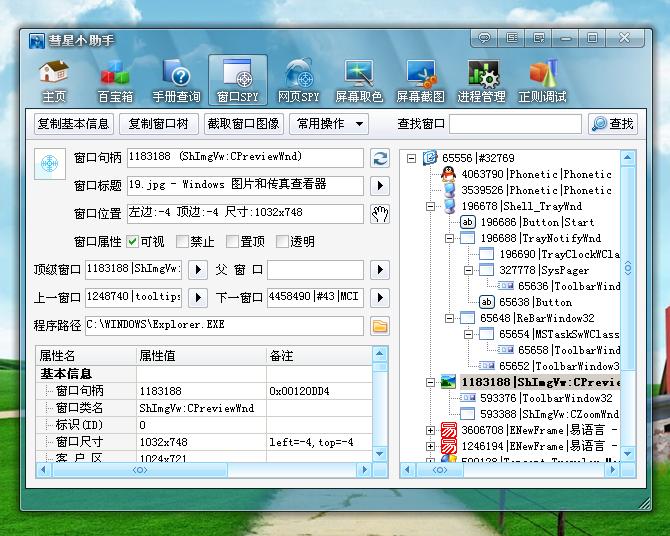Switch to the 网页SPY tab
Image resolution: width=670 pixels, height=536 pixels.
(298, 81)
